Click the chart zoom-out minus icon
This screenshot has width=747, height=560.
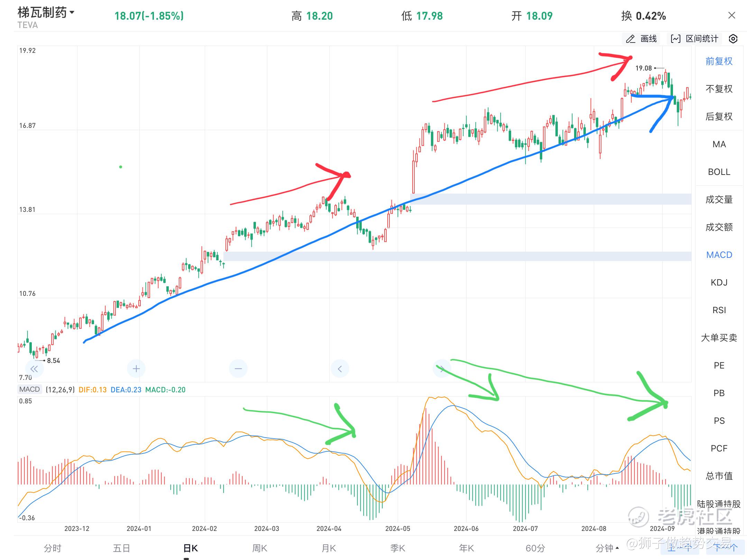(x=238, y=368)
